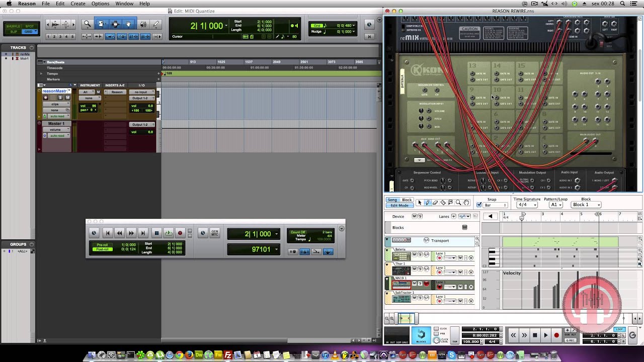The image size is (644, 362).
Task: Enable SHUFFLE edit mode
Action: click(14, 26)
